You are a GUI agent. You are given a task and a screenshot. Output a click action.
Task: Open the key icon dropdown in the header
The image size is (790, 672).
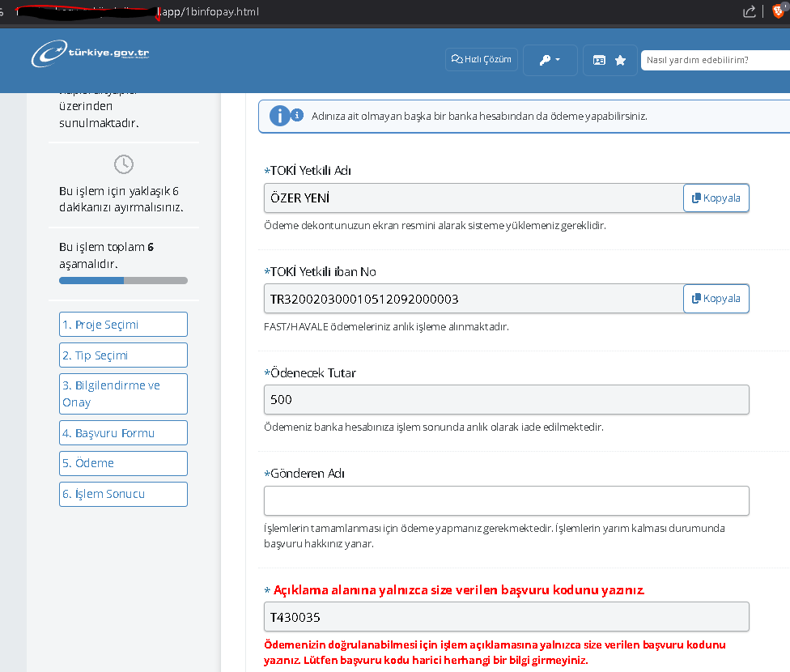(x=550, y=59)
